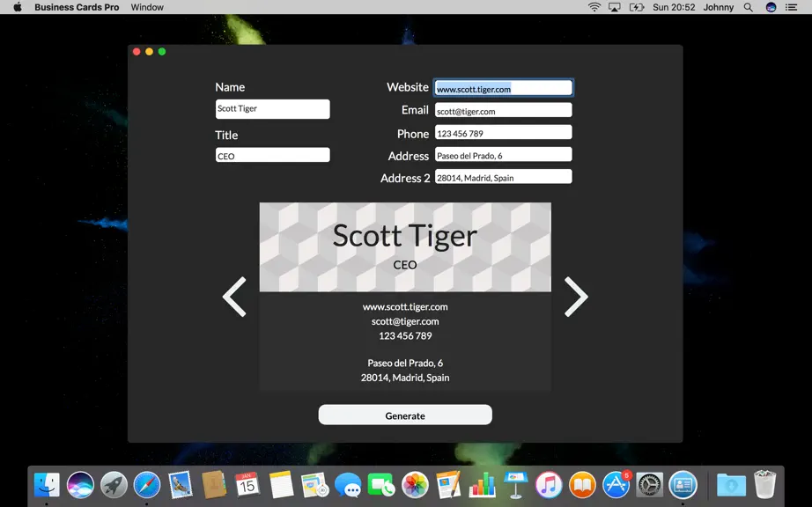
Task: Click the Address 2 field
Action: click(504, 177)
